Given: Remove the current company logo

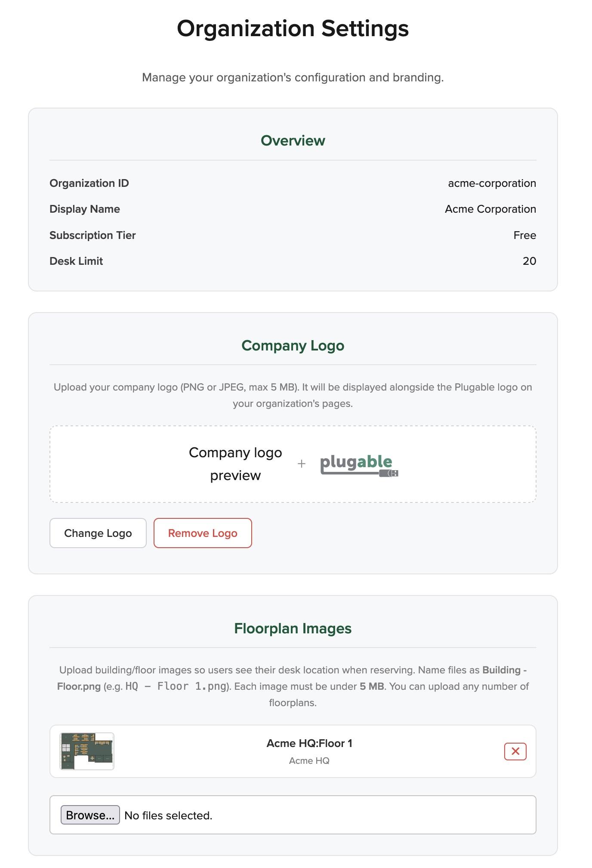Looking at the screenshot, I should tap(203, 533).
